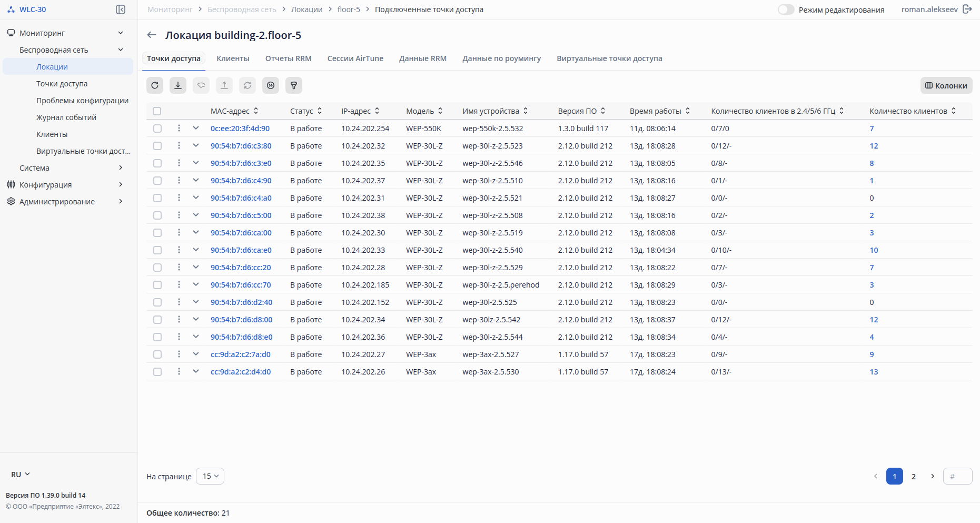Viewport: 980px width, 523px height.
Task: Sort the table by MAC-адрес
Action: pos(256,111)
